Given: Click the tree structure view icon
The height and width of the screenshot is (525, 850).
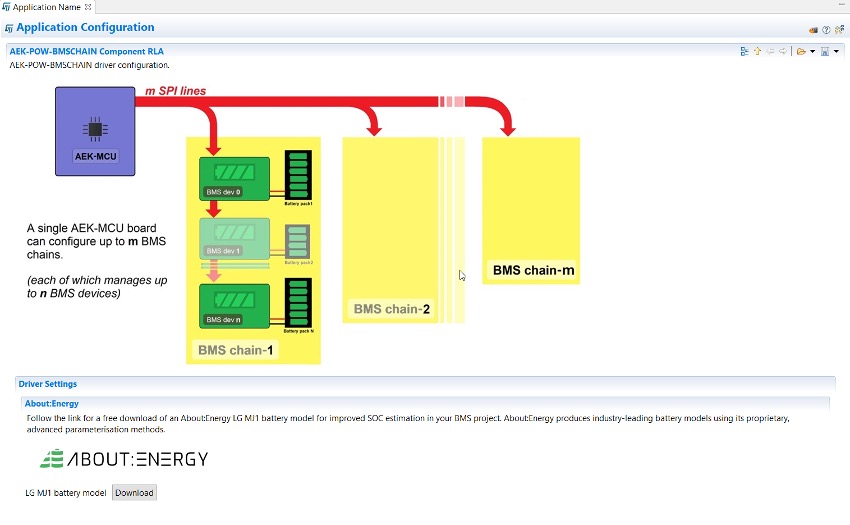Looking at the screenshot, I should (745, 51).
